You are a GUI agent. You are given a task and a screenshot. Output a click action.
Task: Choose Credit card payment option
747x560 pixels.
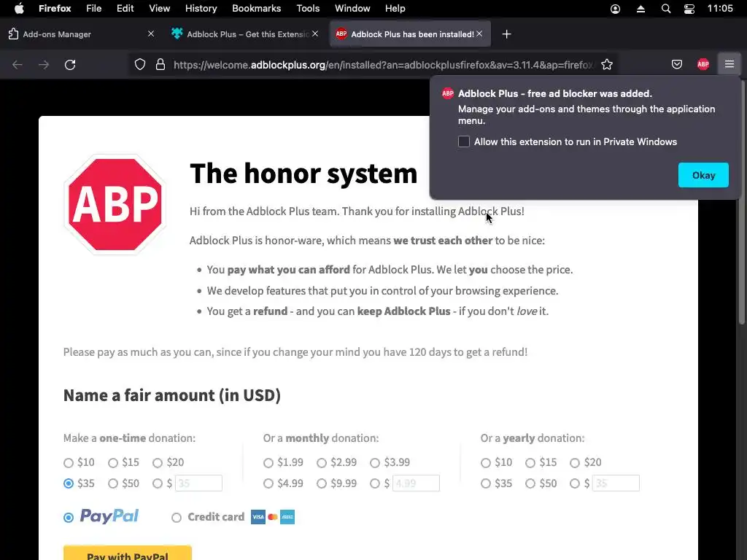point(177,518)
